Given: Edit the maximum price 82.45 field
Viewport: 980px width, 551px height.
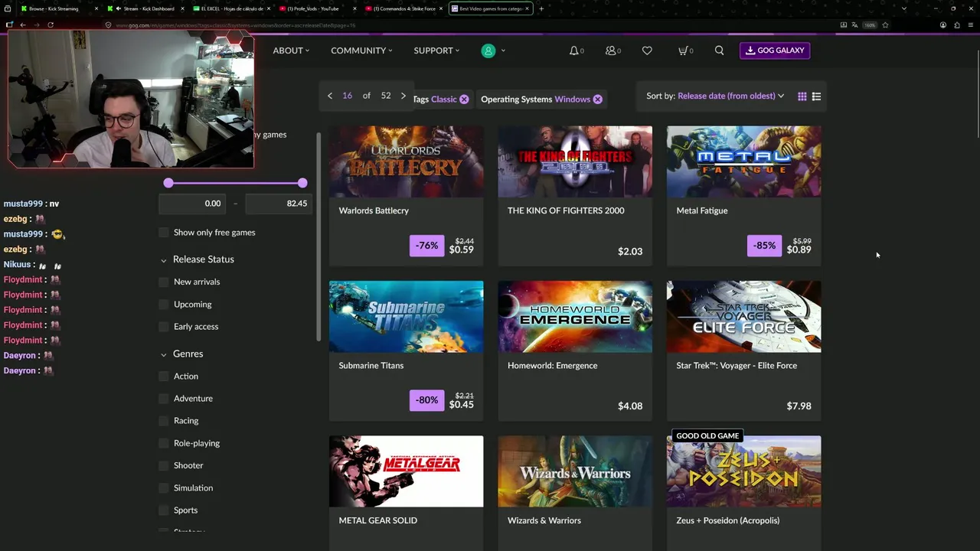Looking at the screenshot, I should pos(279,204).
